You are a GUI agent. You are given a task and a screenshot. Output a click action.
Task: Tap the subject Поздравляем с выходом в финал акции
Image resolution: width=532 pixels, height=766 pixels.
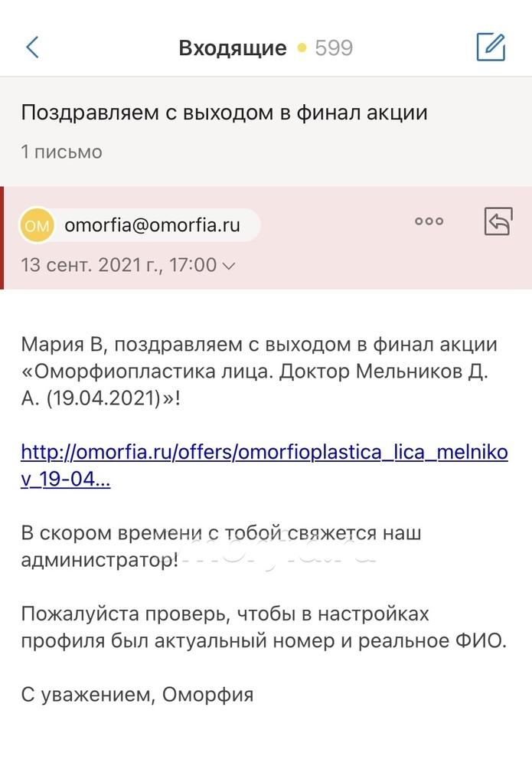tap(224, 113)
